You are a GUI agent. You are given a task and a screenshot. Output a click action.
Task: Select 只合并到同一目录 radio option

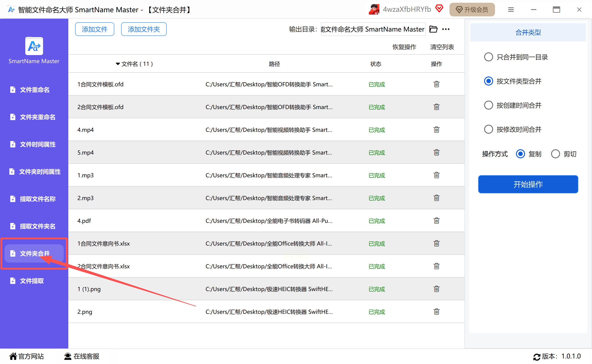coord(488,57)
